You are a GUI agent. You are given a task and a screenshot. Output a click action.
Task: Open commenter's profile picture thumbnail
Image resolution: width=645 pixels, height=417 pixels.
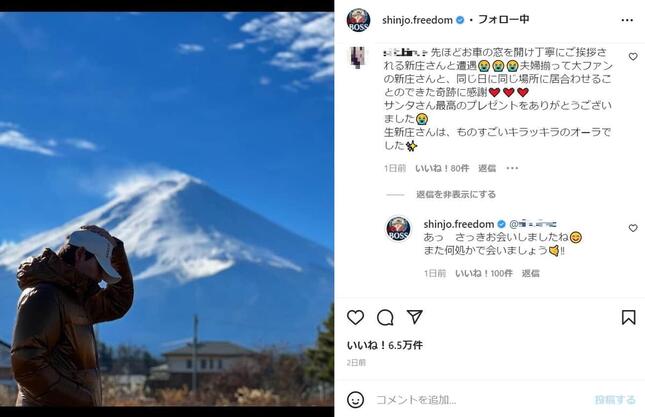[x=357, y=57]
